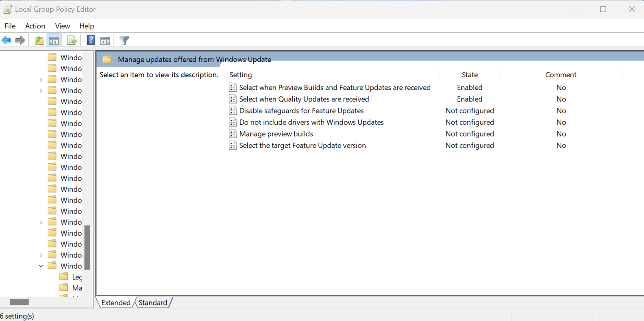644x321 pixels.
Task: Open the Action menu
Action: coord(35,26)
